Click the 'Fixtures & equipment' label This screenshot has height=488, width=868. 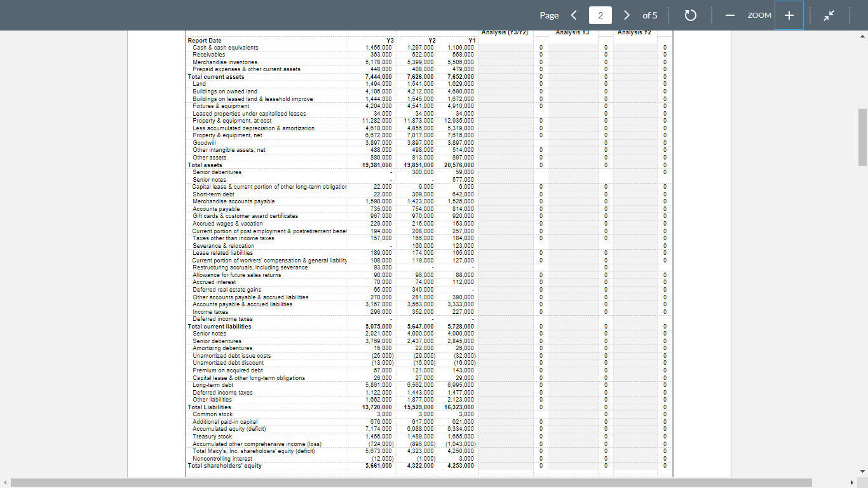tap(221, 106)
